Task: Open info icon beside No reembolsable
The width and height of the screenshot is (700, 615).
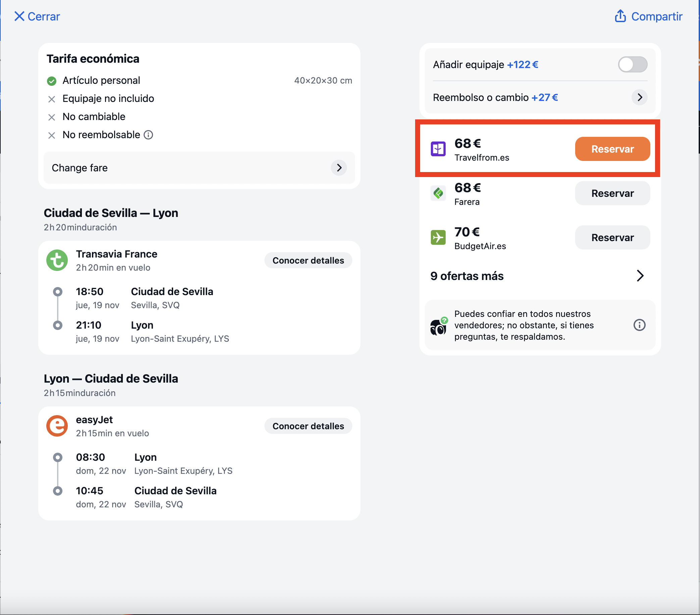Action: 148,135
